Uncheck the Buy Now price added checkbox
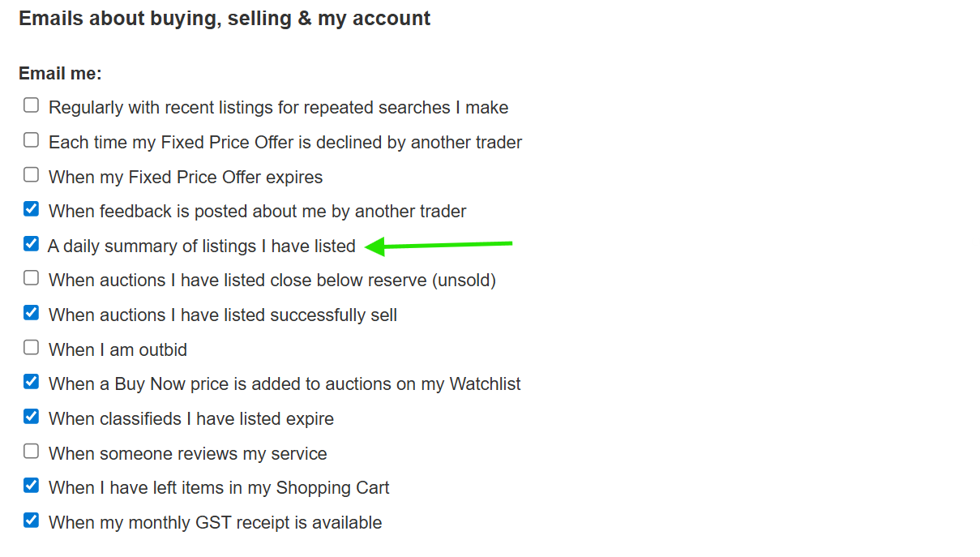 tap(31, 382)
